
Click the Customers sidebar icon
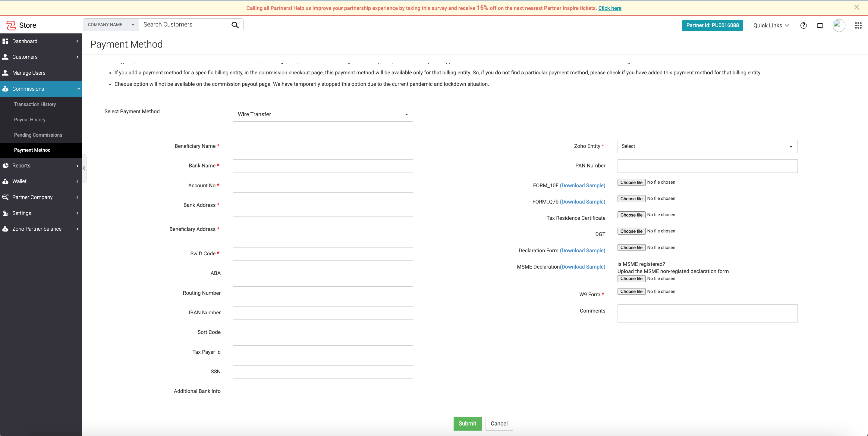coord(5,57)
